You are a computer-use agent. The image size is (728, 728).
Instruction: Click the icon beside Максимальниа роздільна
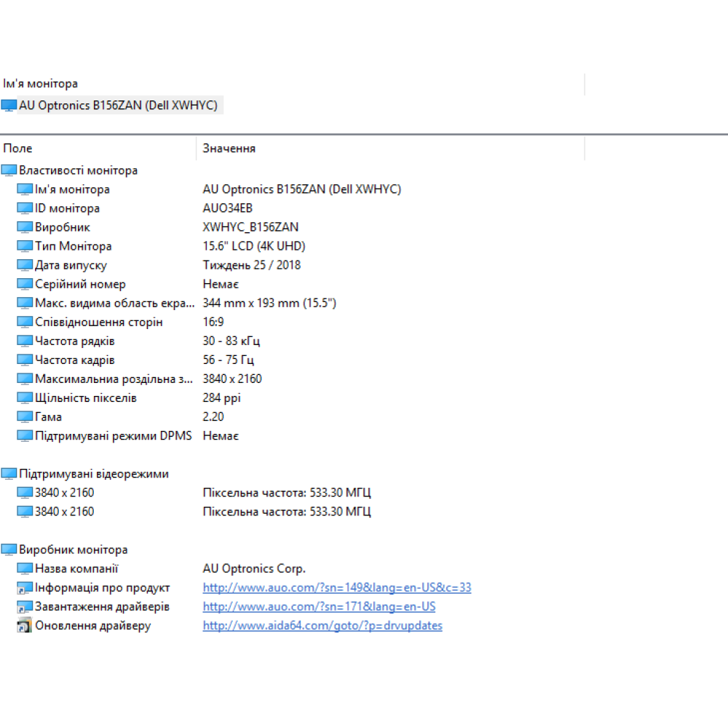(x=25, y=379)
